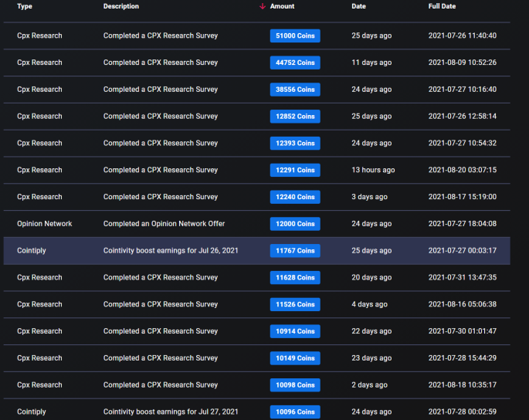Click 'Cointivity boost earnings for Jul 27, 2021'
Viewport: 529px width, 420px height.
(171, 412)
